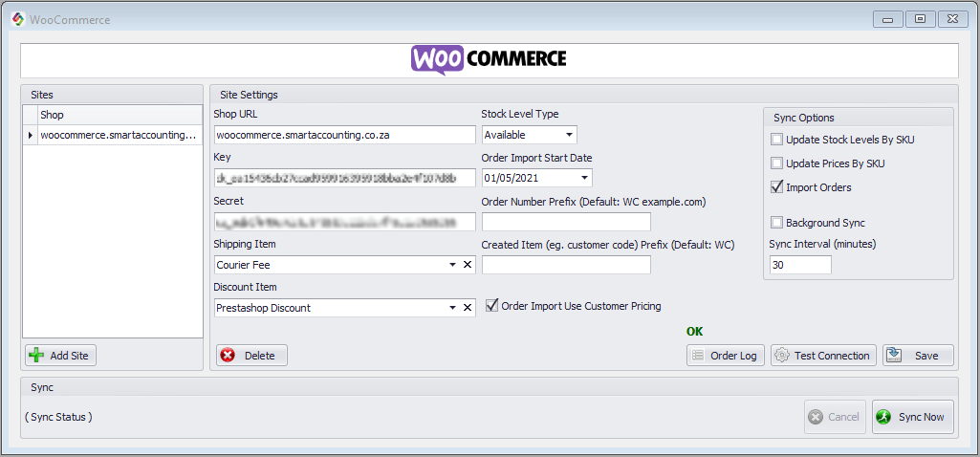Clear the Shipping Item with its X
Image resolution: width=980 pixels, height=457 pixels.
[467, 265]
